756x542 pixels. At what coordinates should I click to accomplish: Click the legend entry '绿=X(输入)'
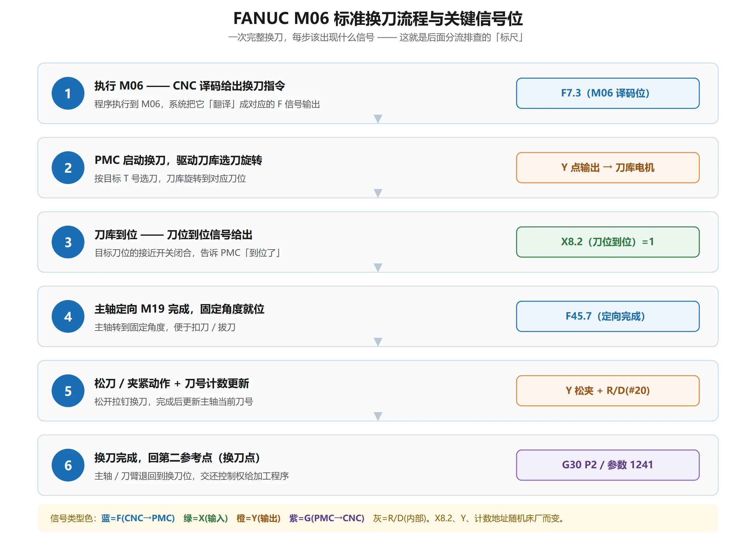[x=206, y=518]
